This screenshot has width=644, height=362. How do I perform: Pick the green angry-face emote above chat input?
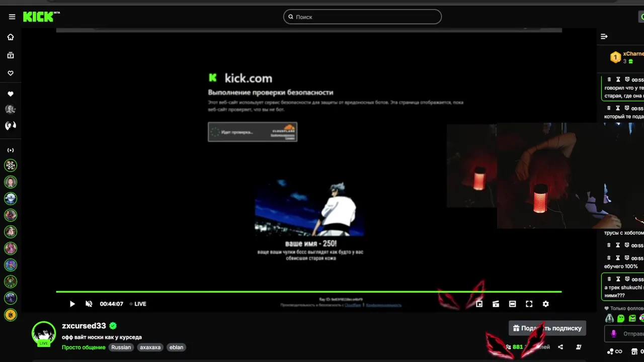pyautogui.click(x=632, y=318)
